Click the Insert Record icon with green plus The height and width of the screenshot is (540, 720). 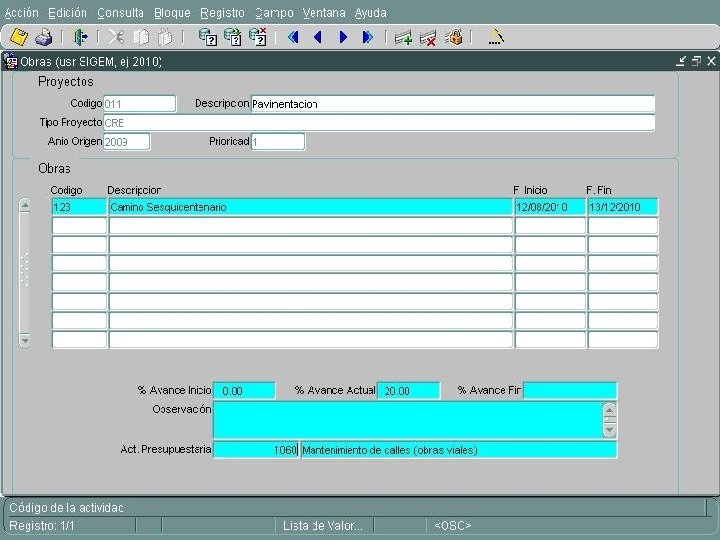pyautogui.click(x=403, y=38)
